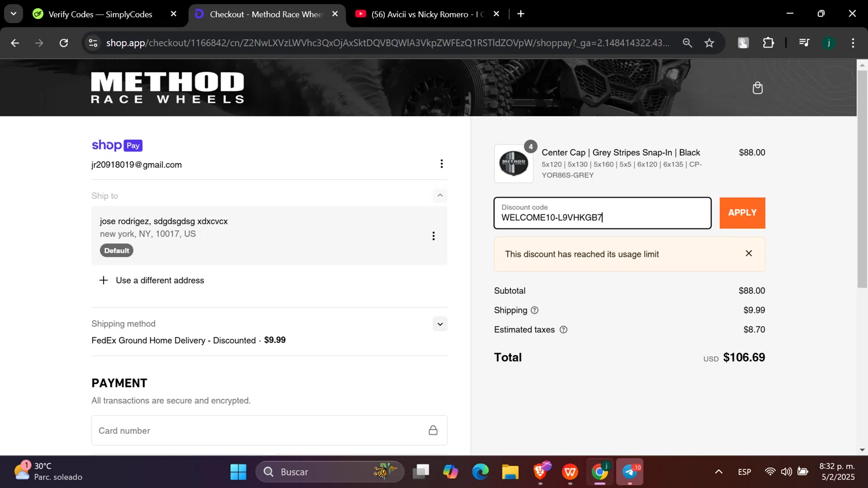This screenshot has height=488, width=868.
Task: Collapse the Ship to section
Action: click(440, 195)
